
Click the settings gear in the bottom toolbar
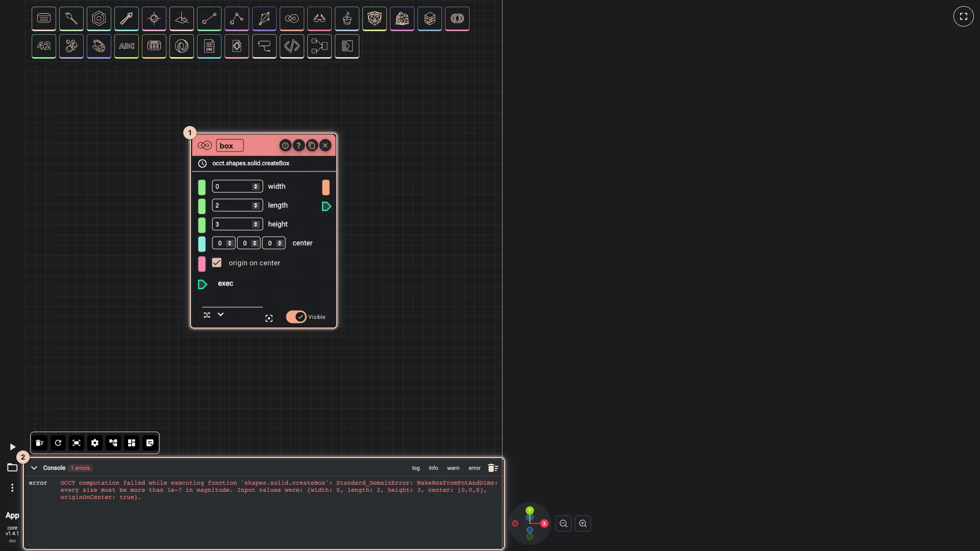click(x=95, y=443)
